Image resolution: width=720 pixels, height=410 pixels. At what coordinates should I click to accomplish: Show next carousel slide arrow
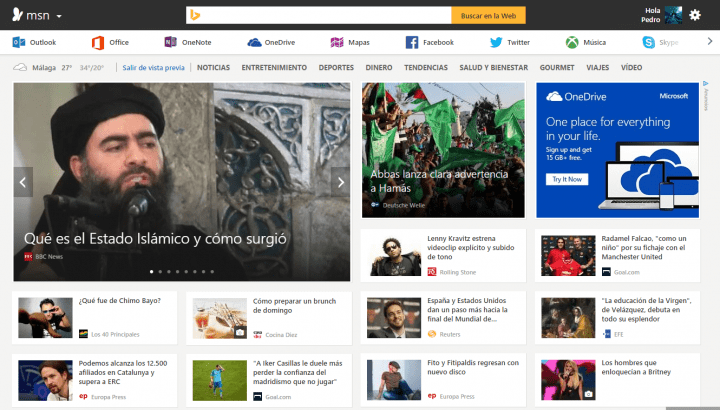click(340, 182)
